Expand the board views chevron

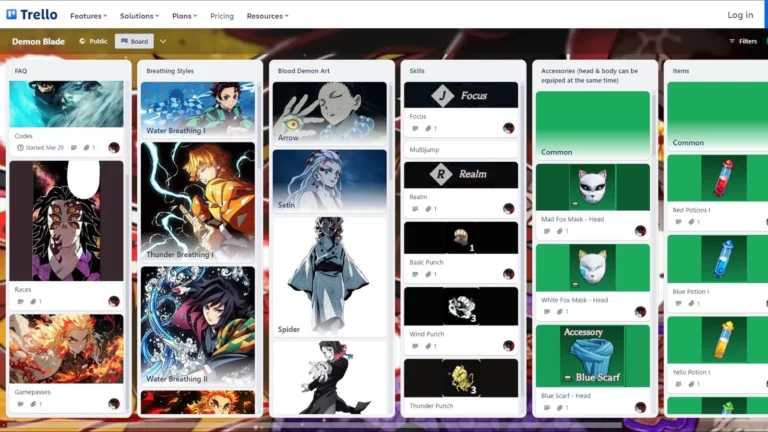163,41
